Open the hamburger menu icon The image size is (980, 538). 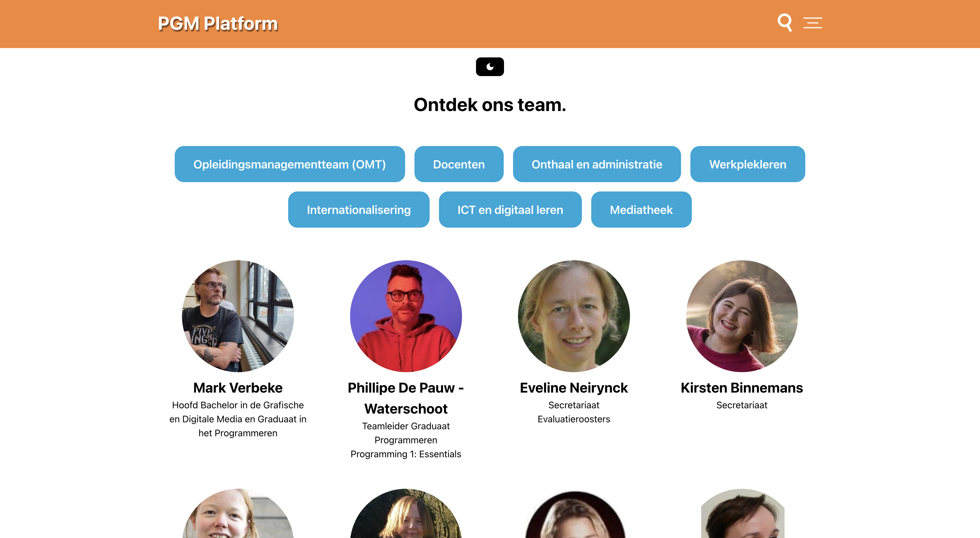tap(813, 23)
